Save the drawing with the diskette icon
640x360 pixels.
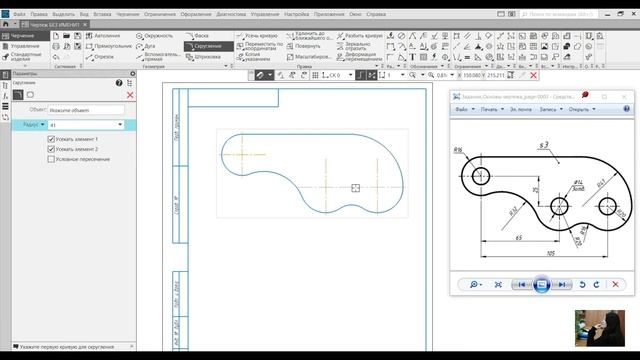coord(78,36)
